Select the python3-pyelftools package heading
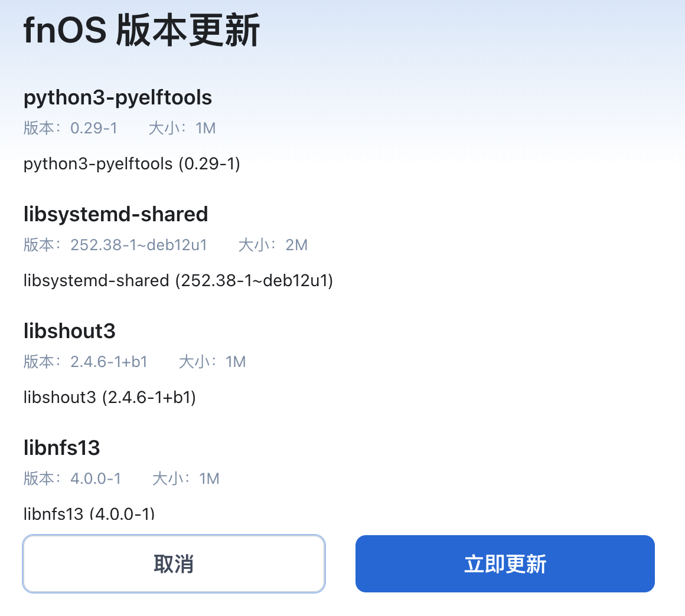This screenshot has width=685, height=616. (118, 97)
